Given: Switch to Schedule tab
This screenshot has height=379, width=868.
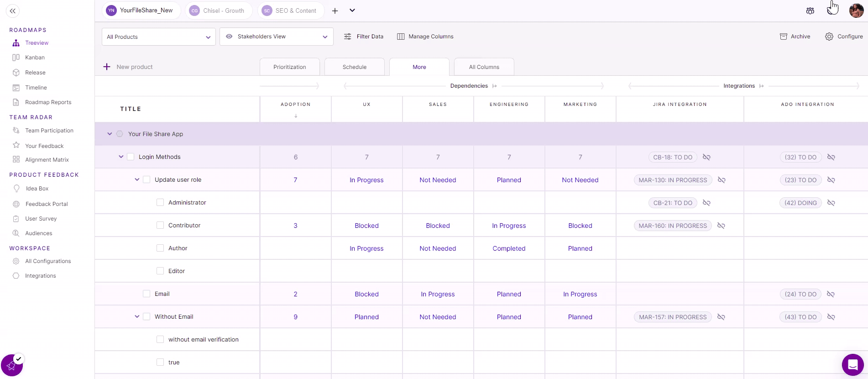Looking at the screenshot, I should point(355,67).
